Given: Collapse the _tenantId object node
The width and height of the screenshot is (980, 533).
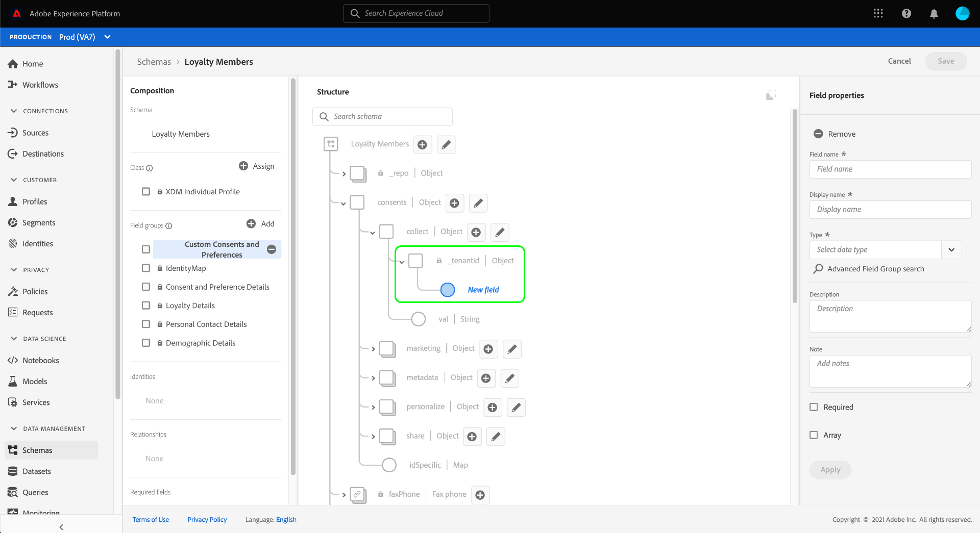Looking at the screenshot, I should [402, 262].
